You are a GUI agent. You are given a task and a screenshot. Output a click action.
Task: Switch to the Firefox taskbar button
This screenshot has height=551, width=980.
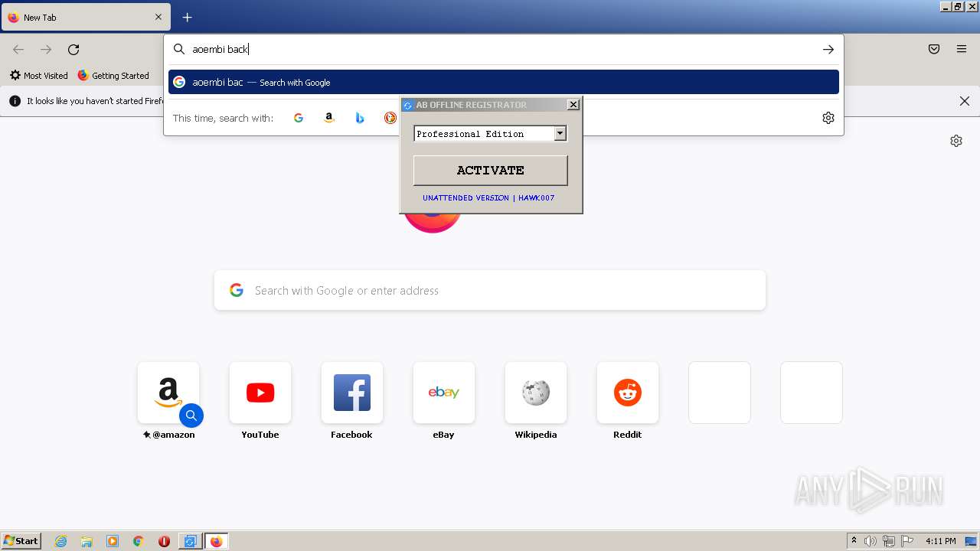point(216,541)
